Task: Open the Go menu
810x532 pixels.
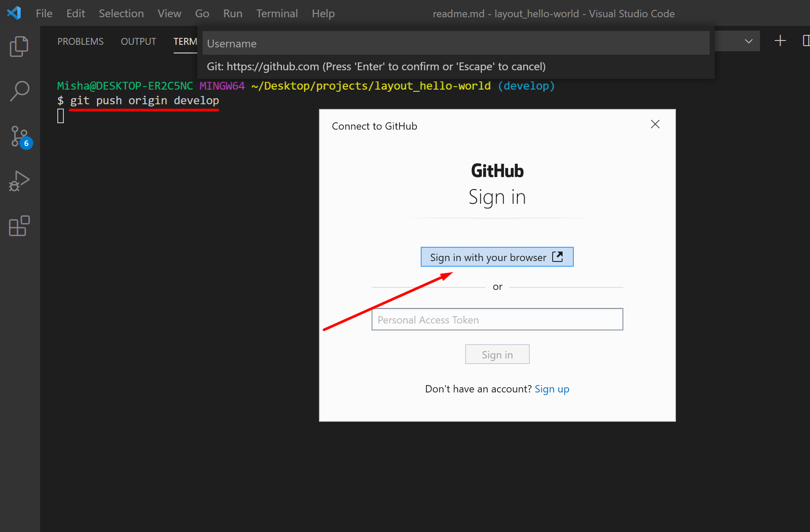Action: [x=202, y=13]
